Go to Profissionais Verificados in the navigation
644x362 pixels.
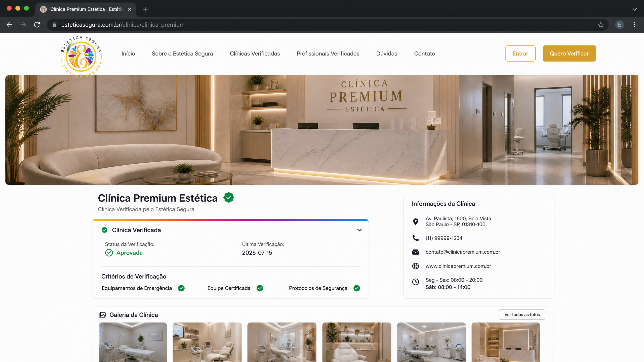tap(328, 54)
